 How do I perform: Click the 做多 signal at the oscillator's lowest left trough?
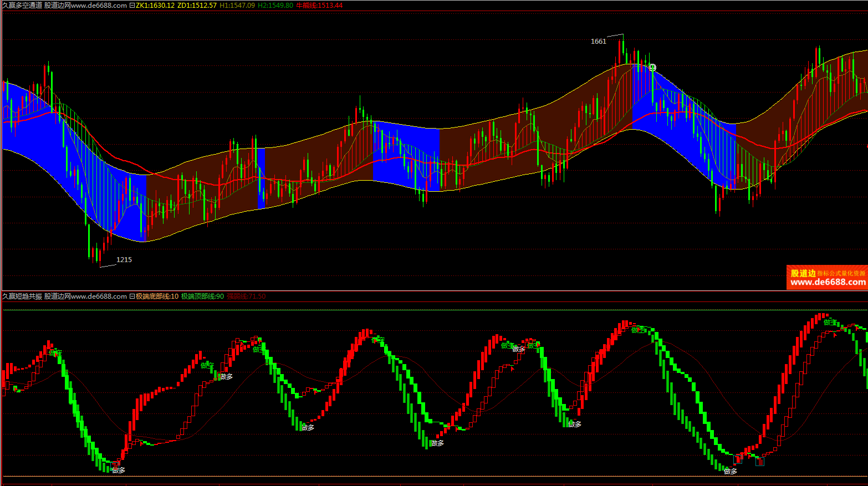tap(119, 470)
